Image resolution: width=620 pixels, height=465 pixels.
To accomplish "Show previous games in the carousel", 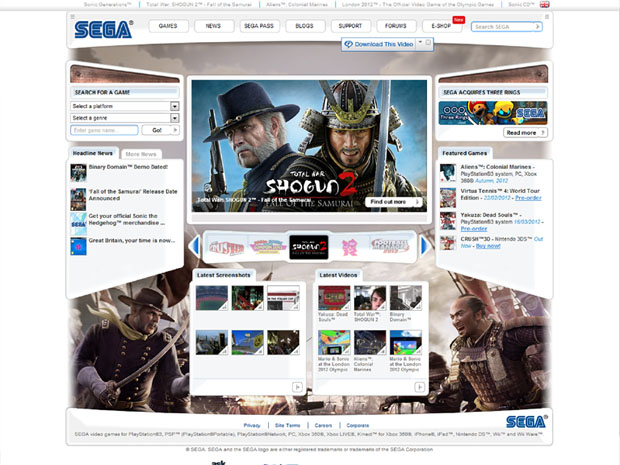I will click(194, 246).
